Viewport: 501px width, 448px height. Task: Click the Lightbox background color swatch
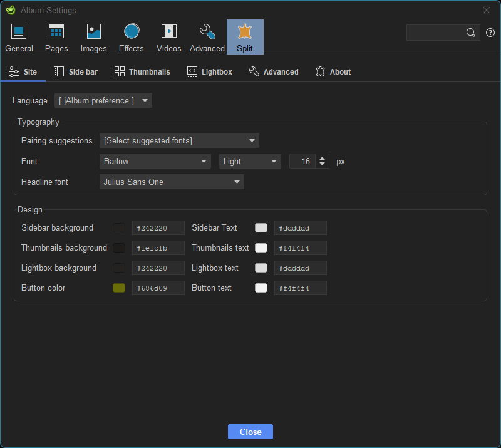(119, 268)
